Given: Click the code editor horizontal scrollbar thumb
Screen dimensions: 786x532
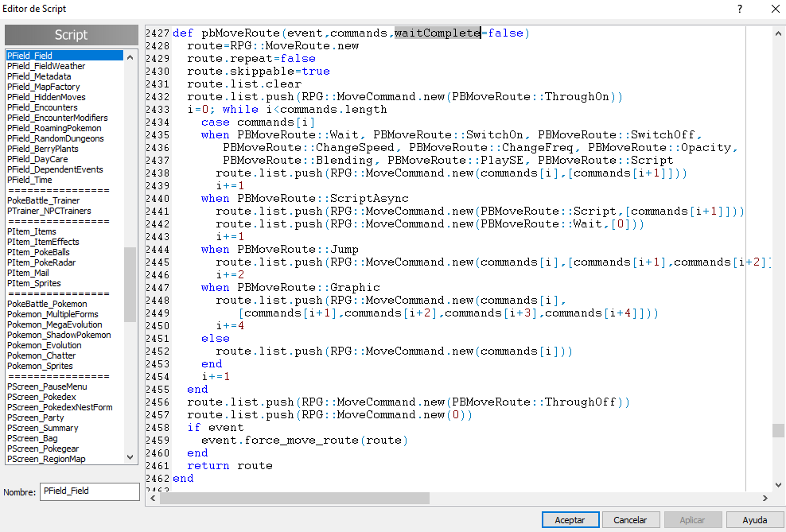Looking at the screenshot, I should [294, 498].
